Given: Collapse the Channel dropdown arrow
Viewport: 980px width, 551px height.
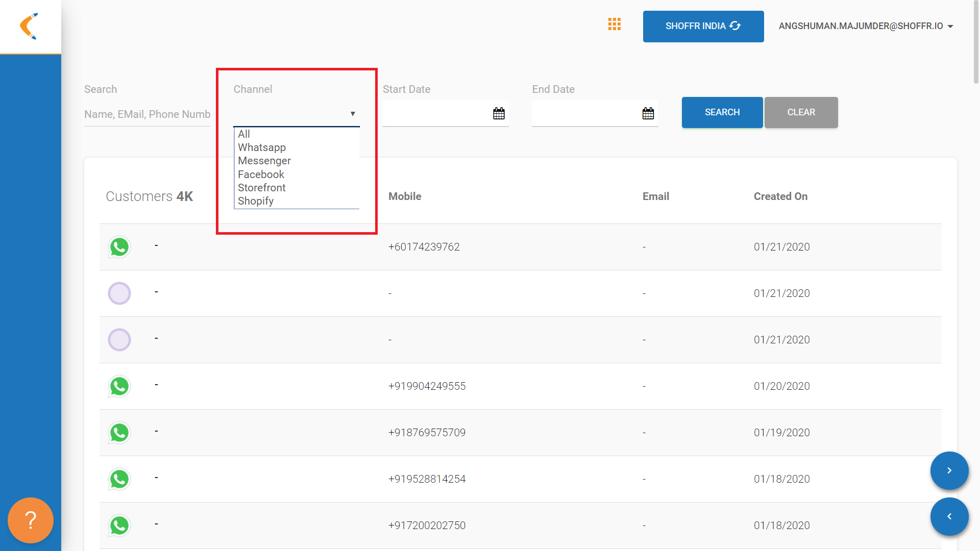Looking at the screenshot, I should click(352, 114).
